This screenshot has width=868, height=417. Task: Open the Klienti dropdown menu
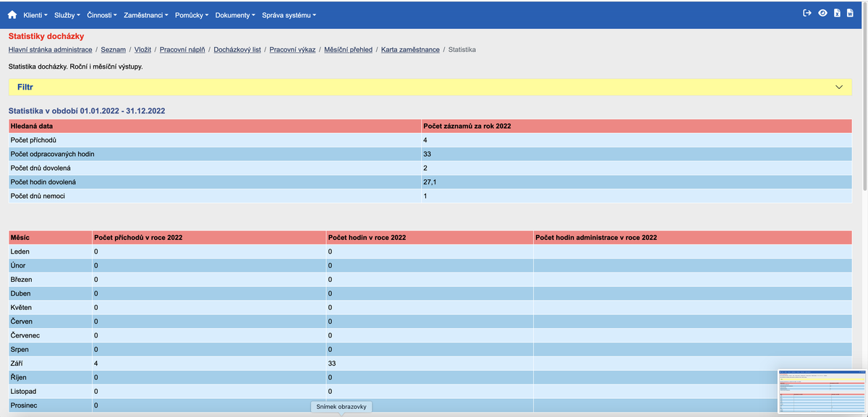click(x=34, y=14)
